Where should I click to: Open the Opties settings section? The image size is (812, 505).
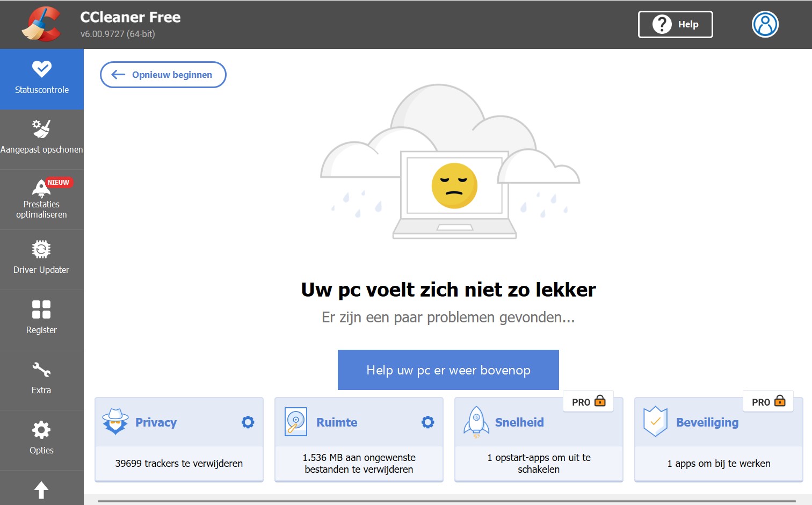pos(42,441)
